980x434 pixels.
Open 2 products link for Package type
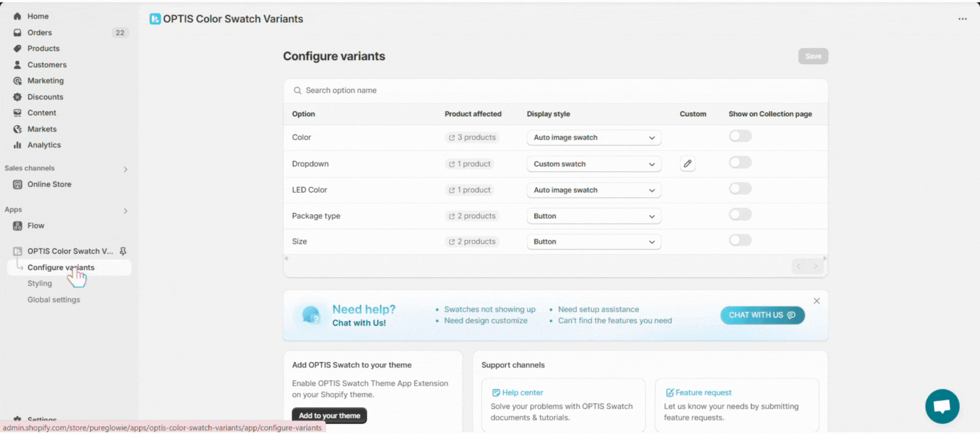click(x=472, y=216)
